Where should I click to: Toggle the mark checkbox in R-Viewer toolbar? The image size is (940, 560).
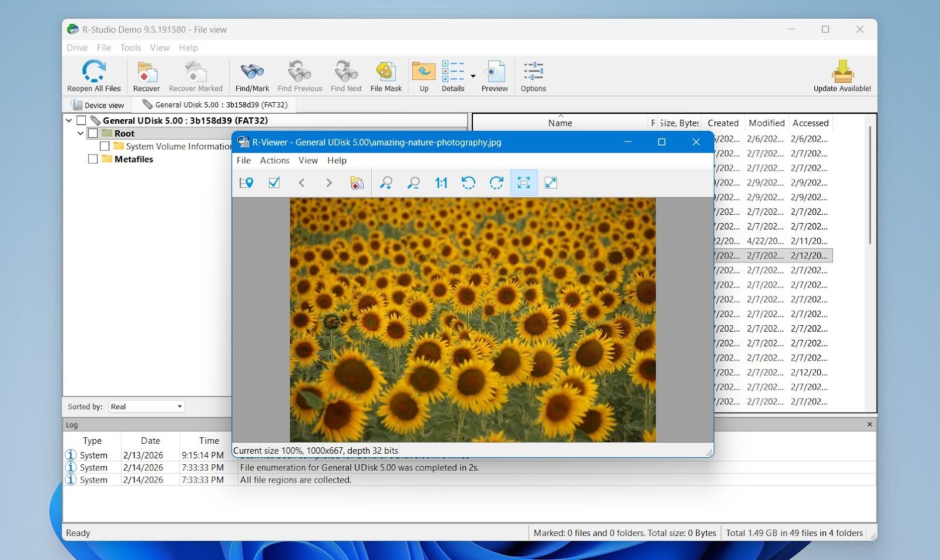point(274,183)
